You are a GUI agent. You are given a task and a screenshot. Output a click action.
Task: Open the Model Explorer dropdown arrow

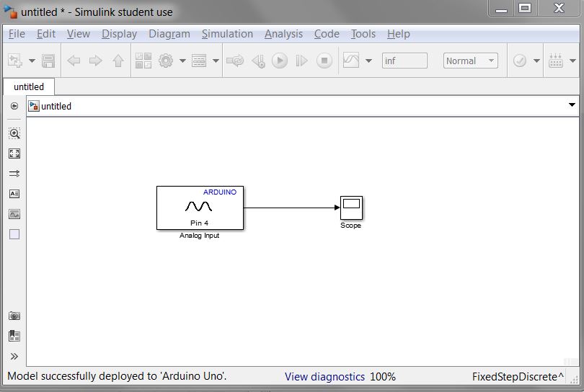click(216, 61)
